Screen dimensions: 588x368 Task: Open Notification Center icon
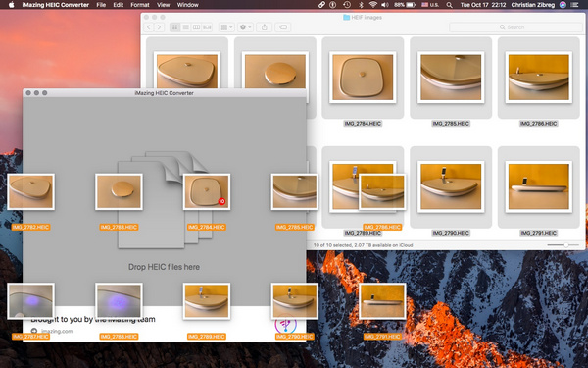tap(574, 5)
